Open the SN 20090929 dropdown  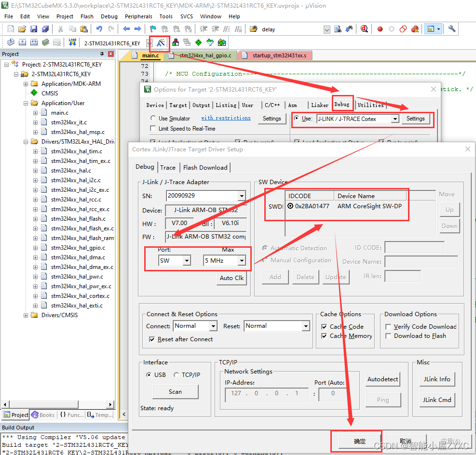(242, 196)
